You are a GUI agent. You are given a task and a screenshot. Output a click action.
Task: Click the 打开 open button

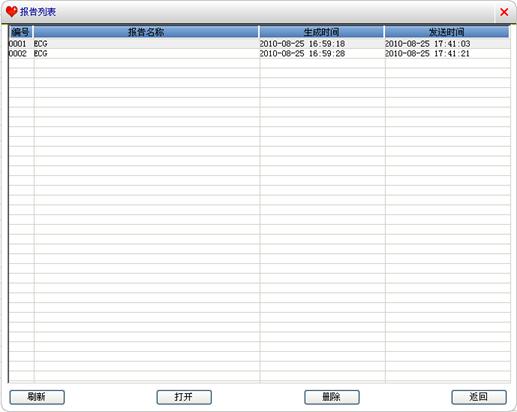[x=184, y=397]
